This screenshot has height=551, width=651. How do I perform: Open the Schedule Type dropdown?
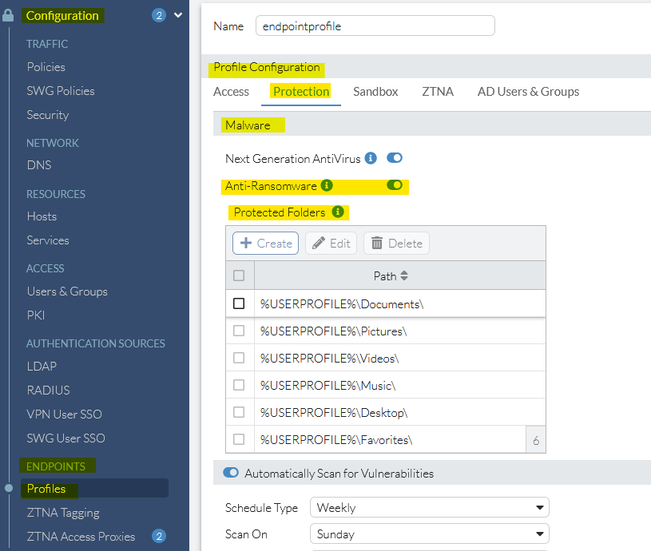click(429, 508)
